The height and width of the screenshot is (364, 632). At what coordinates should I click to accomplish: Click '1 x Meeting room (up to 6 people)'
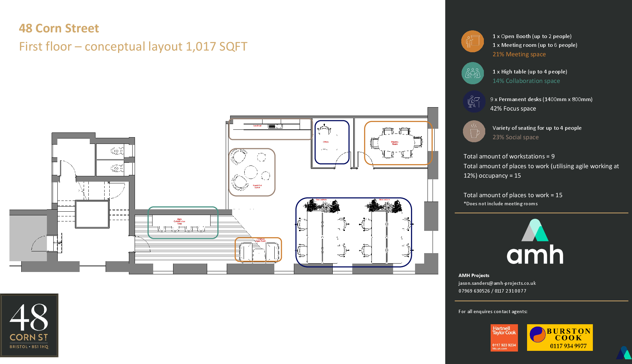(x=535, y=45)
